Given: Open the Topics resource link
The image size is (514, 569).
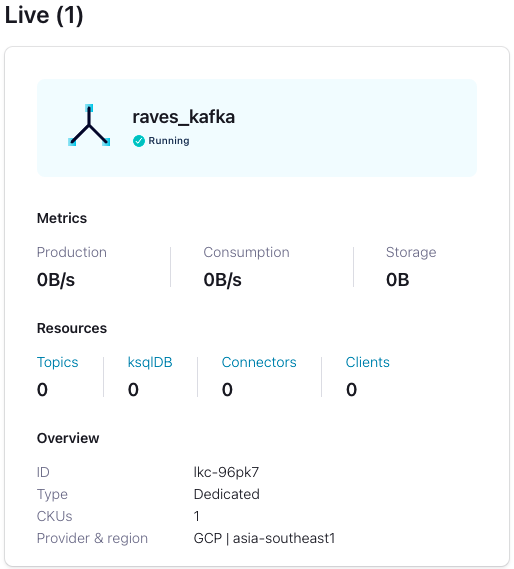Looking at the screenshot, I should (x=57, y=362).
